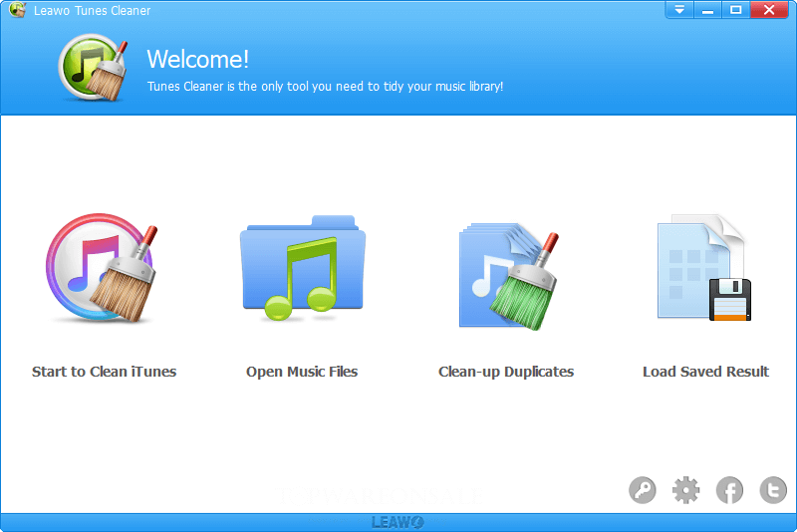Minimize the Leawo Tunes Cleaner window

click(x=707, y=10)
